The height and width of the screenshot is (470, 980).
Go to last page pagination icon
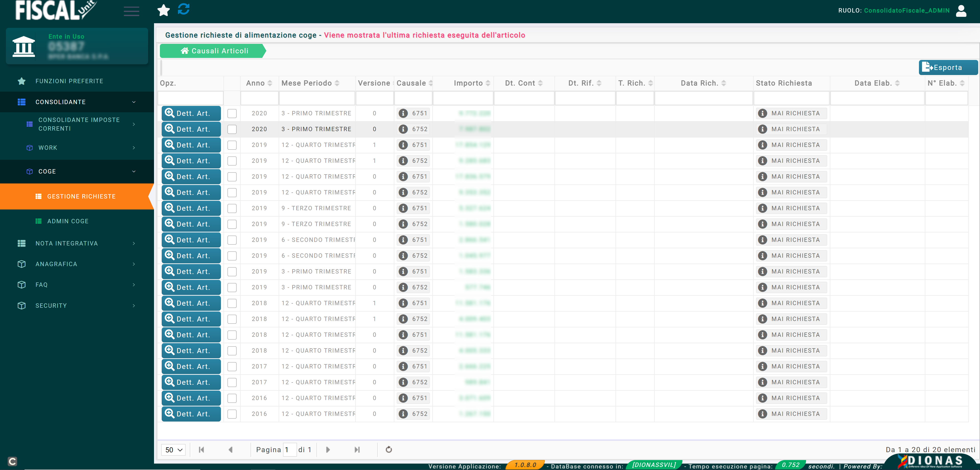point(357,450)
